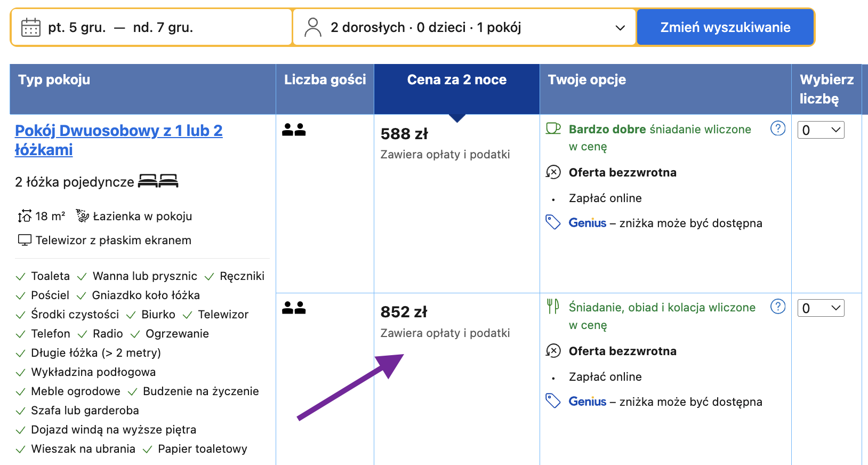
Task: Click Zawiera opłaty i podatki under 588 zł
Action: point(445,154)
